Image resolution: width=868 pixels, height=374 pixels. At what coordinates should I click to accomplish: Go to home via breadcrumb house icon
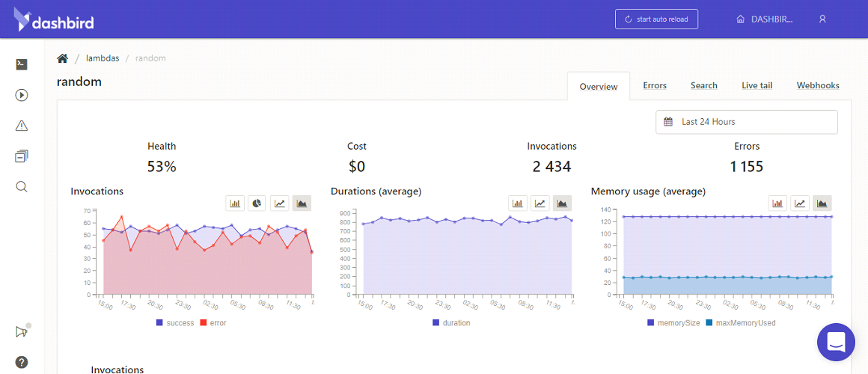click(63, 58)
